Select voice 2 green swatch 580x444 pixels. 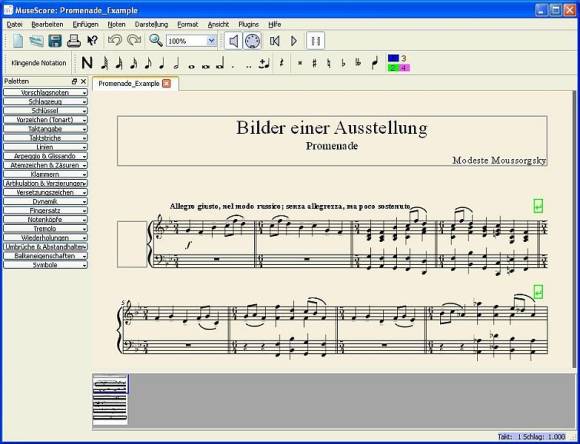(393, 68)
